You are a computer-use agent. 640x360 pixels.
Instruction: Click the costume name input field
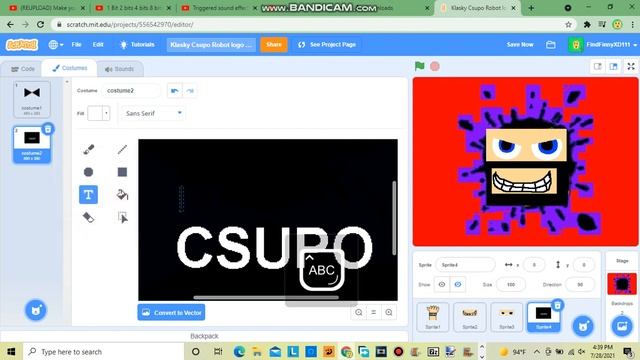click(131, 91)
